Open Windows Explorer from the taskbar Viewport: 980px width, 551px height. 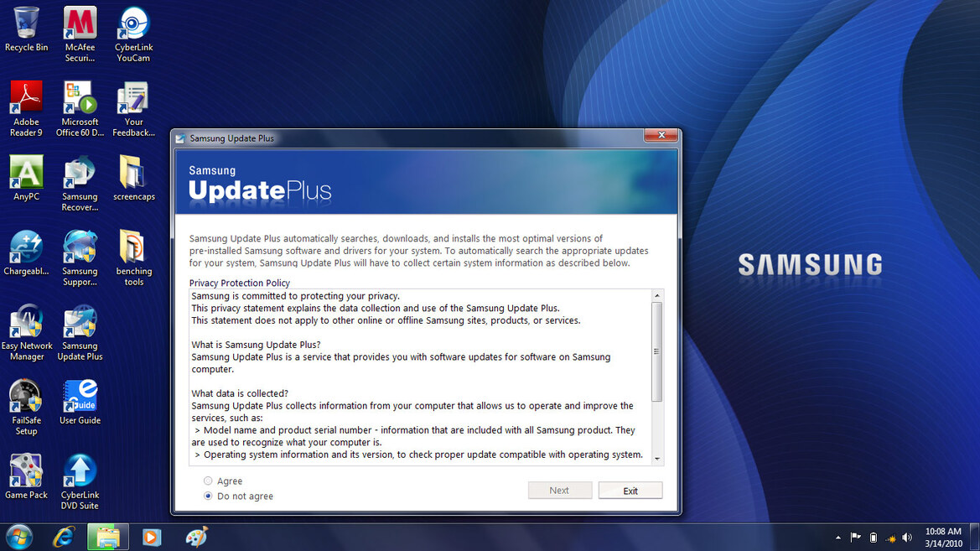tap(107, 538)
